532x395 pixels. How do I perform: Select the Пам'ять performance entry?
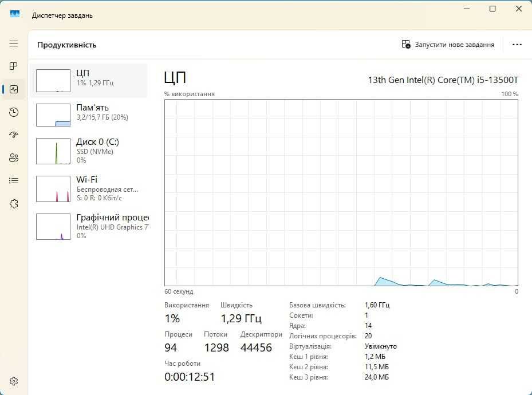[89, 115]
